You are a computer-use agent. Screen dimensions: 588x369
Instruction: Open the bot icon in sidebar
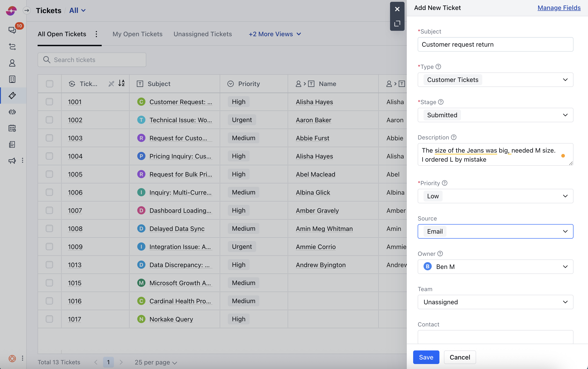click(12, 112)
